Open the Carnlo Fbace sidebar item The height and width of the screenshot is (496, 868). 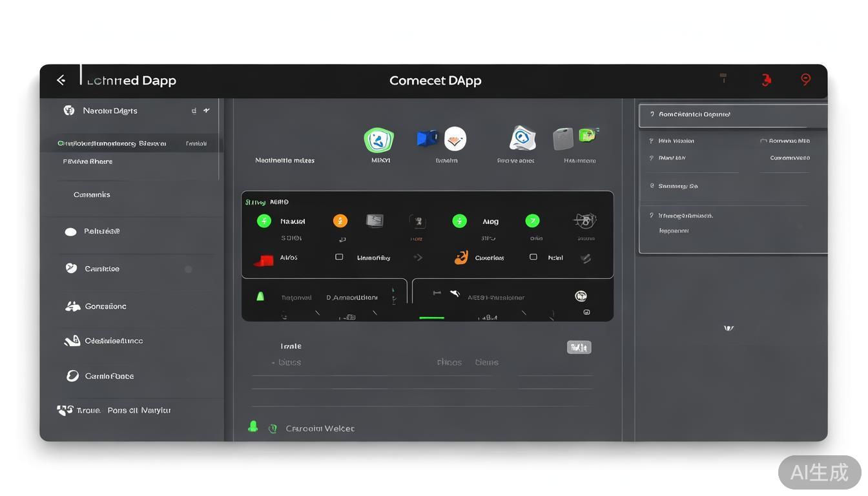(x=108, y=376)
